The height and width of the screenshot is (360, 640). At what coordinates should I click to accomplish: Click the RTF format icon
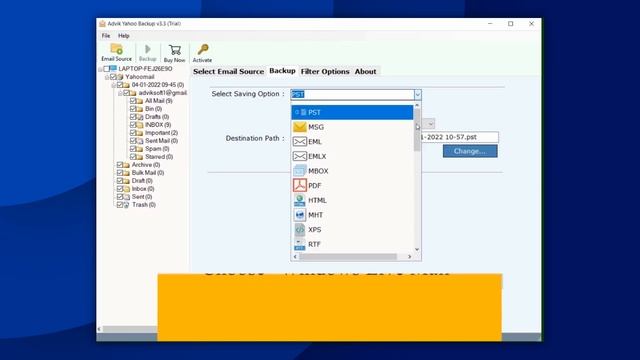pyautogui.click(x=300, y=244)
